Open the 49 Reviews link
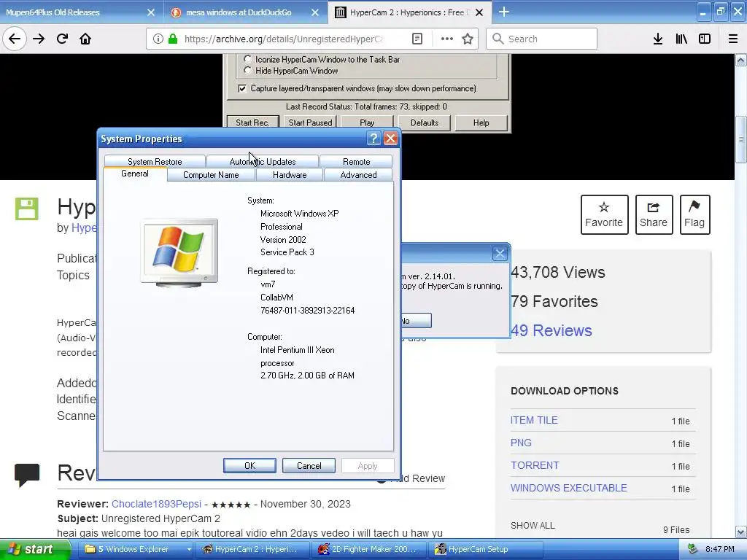 pyautogui.click(x=551, y=330)
